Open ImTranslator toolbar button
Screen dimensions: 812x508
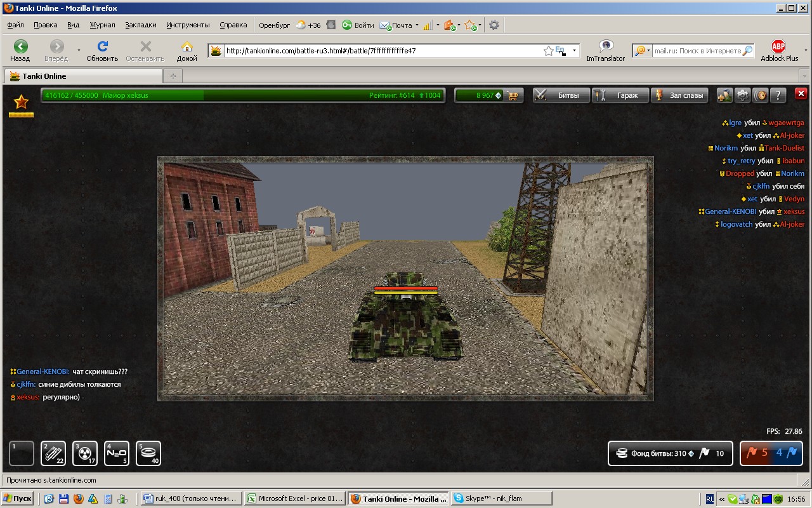click(x=606, y=51)
